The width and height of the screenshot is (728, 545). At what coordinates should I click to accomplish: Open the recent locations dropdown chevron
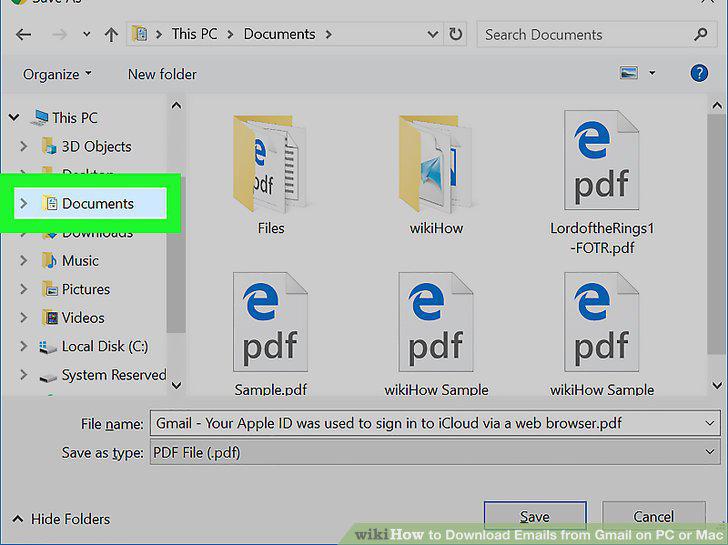pos(86,34)
